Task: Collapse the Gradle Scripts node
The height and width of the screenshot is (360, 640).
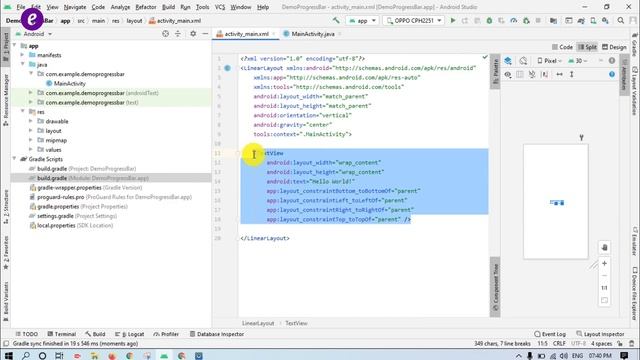Action: click(15, 159)
